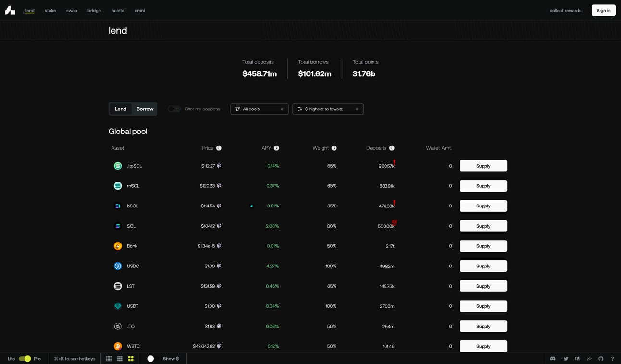621x364 pixels.
Task: Click the USDC asset icon
Action: point(118,266)
